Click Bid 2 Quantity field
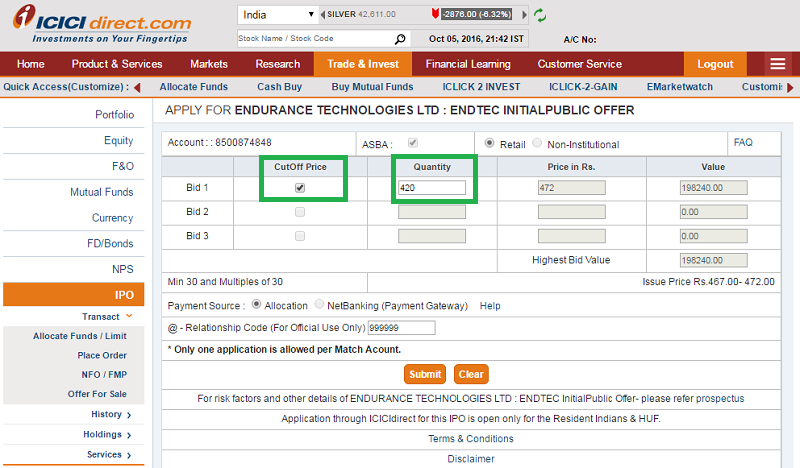The width and height of the screenshot is (800, 468). tap(432, 212)
